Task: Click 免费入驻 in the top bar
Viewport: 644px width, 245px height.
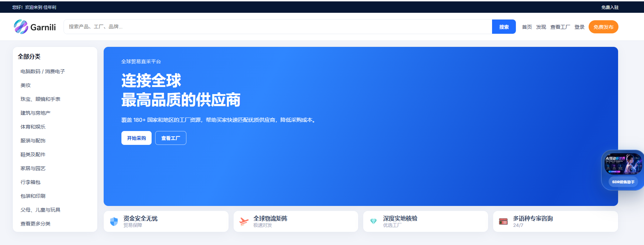Action: click(610, 7)
